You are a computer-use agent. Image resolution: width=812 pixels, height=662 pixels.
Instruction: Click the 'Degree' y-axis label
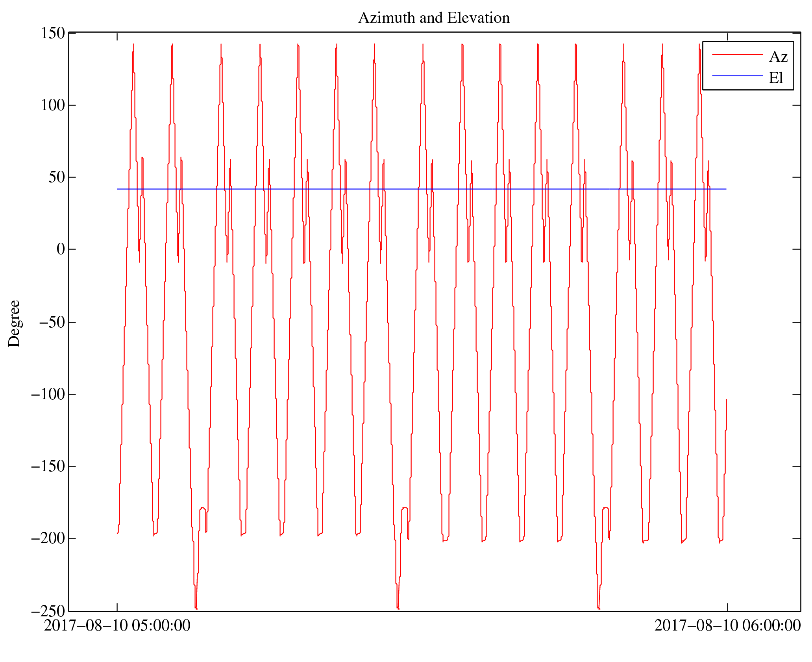click(x=15, y=323)
